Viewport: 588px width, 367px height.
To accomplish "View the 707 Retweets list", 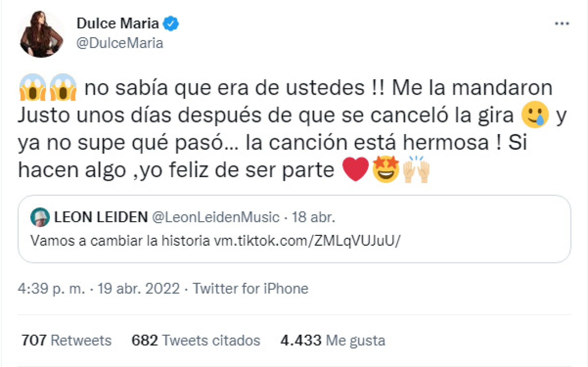I will pos(66,340).
